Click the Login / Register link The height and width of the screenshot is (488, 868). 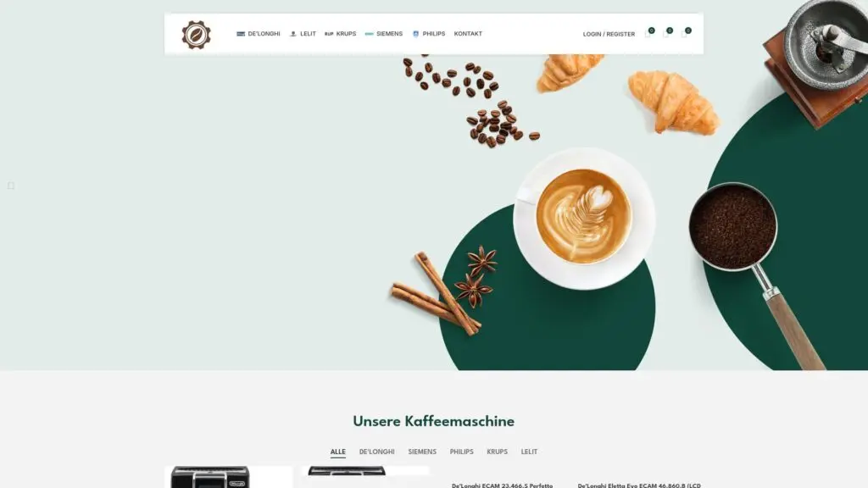609,34
